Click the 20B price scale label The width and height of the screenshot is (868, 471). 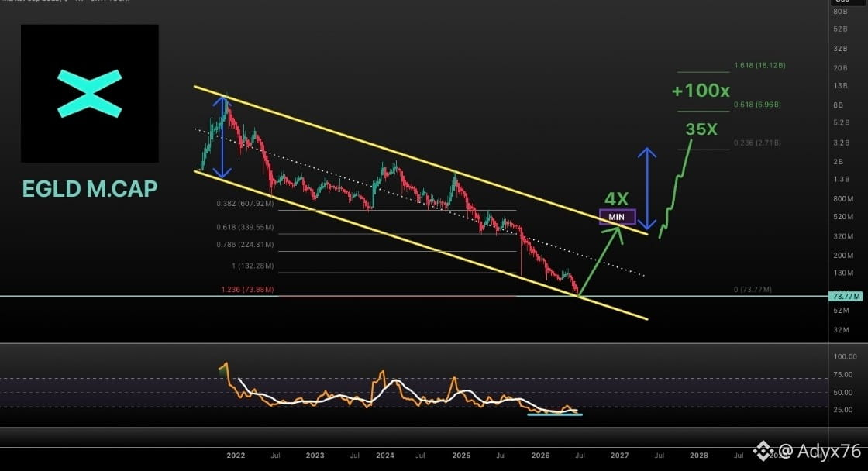[x=840, y=68]
